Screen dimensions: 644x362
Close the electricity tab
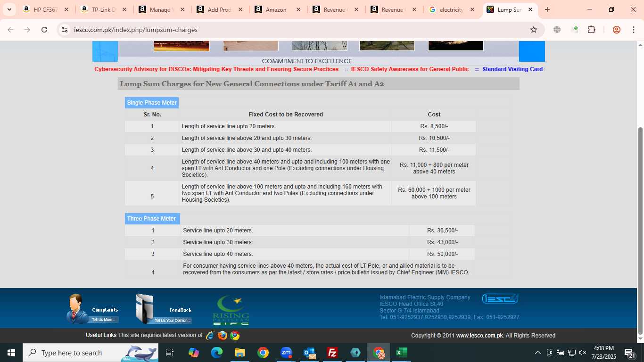pyautogui.click(x=472, y=9)
